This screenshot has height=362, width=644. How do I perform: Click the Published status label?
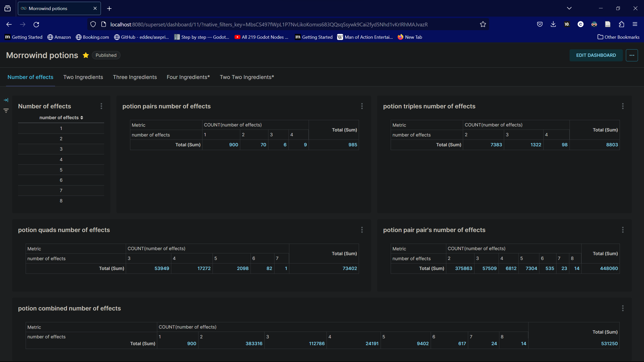[x=106, y=55]
